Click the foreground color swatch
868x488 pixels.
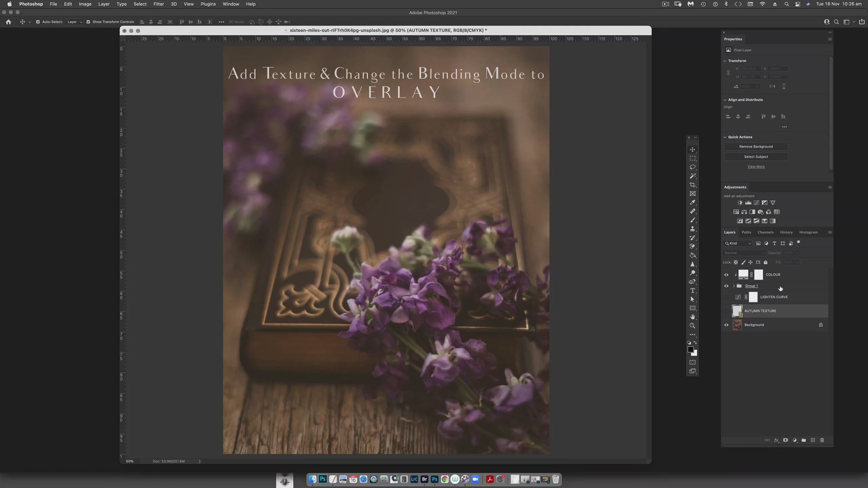point(690,349)
